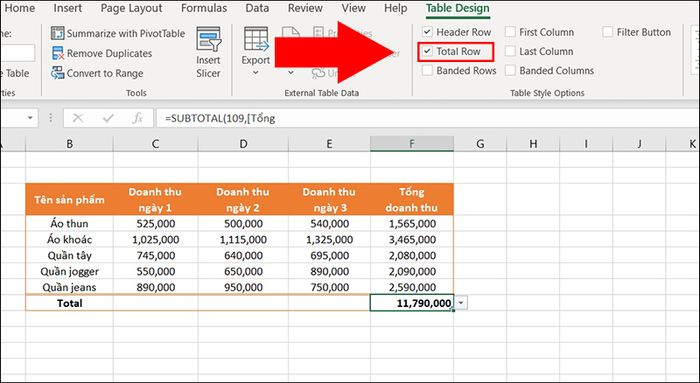Click the Convert to Range icon

58,73
